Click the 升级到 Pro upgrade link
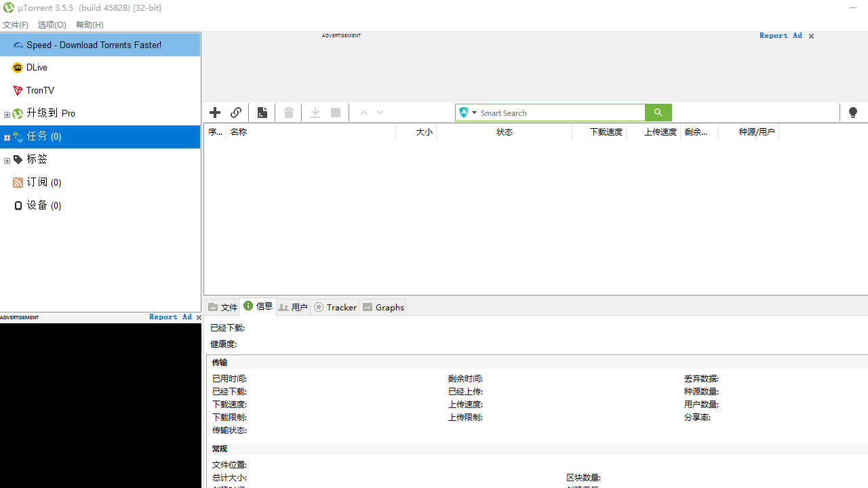This screenshot has width=868, height=488. coord(51,113)
